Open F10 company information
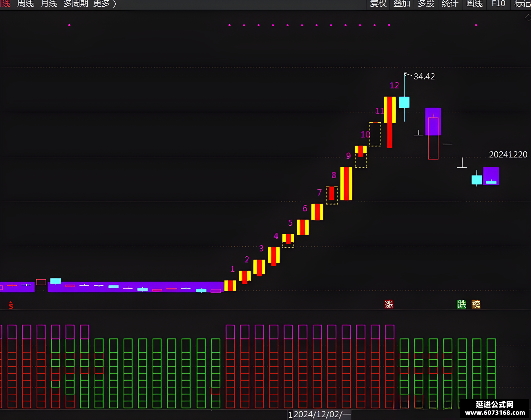The width and height of the screenshot is (531, 420). 498,3
